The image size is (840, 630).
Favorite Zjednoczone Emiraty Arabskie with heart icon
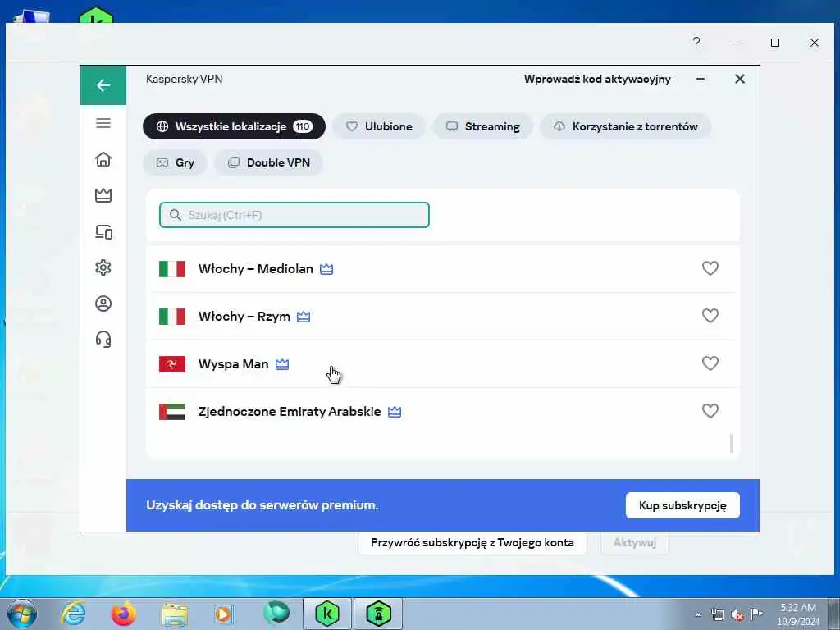pyautogui.click(x=710, y=411)
